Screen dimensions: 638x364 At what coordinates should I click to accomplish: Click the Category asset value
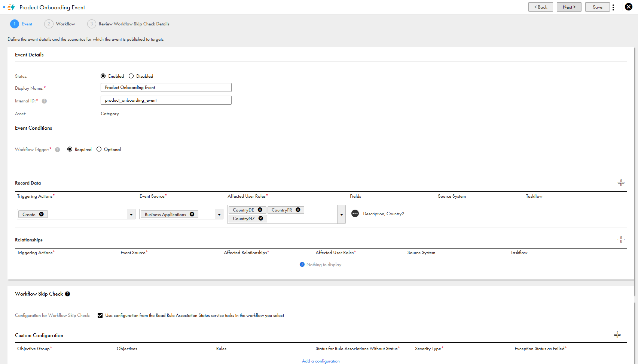click(x=110, y=114)
